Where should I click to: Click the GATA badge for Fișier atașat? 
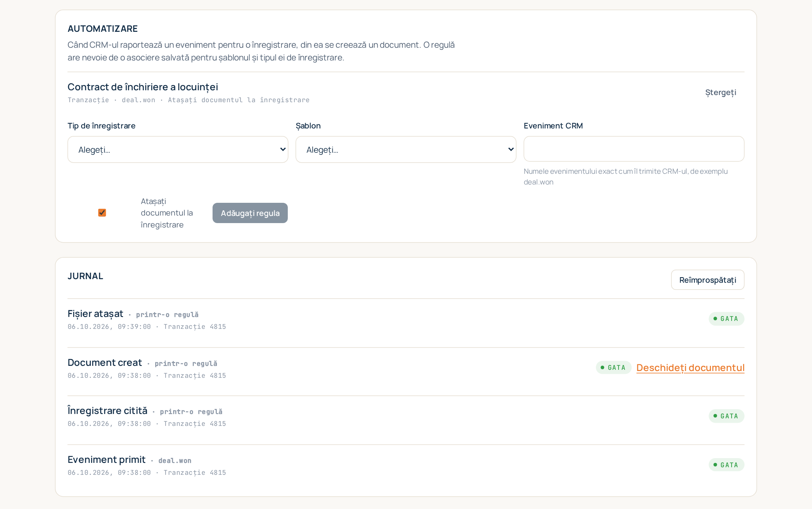pos(726,319)
